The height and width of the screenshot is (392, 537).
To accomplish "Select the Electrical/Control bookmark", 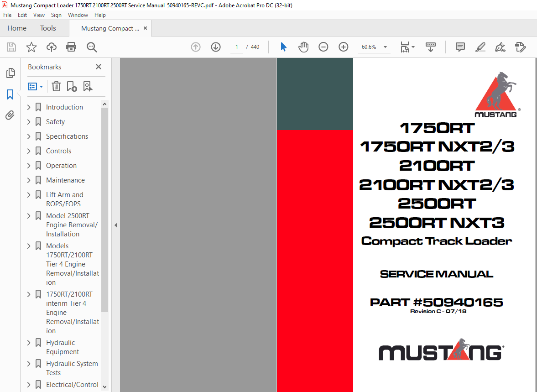I will pos(72,384).
